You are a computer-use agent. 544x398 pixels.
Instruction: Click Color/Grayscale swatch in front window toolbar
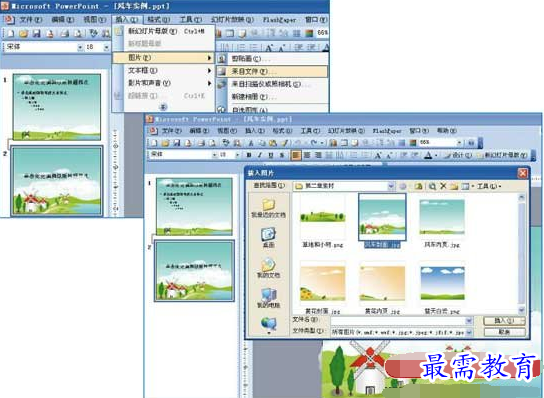tap(412, 143)
